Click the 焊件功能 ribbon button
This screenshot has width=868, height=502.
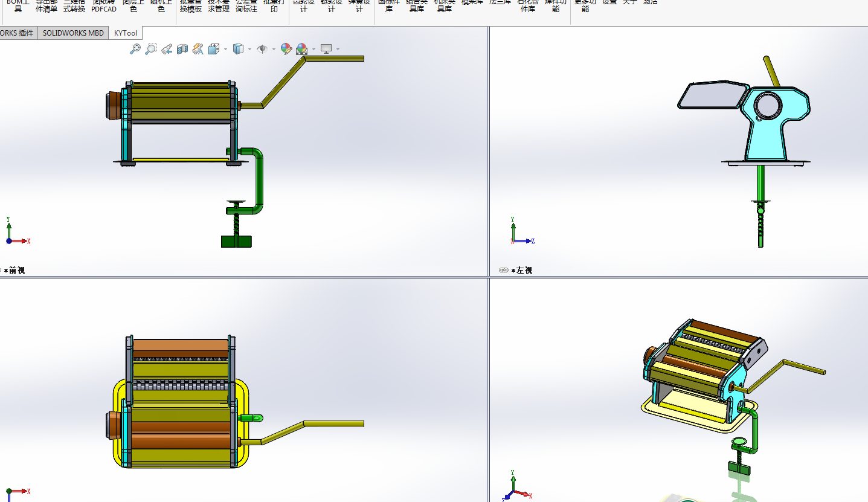pyautogui.click(x=556, y=5)
